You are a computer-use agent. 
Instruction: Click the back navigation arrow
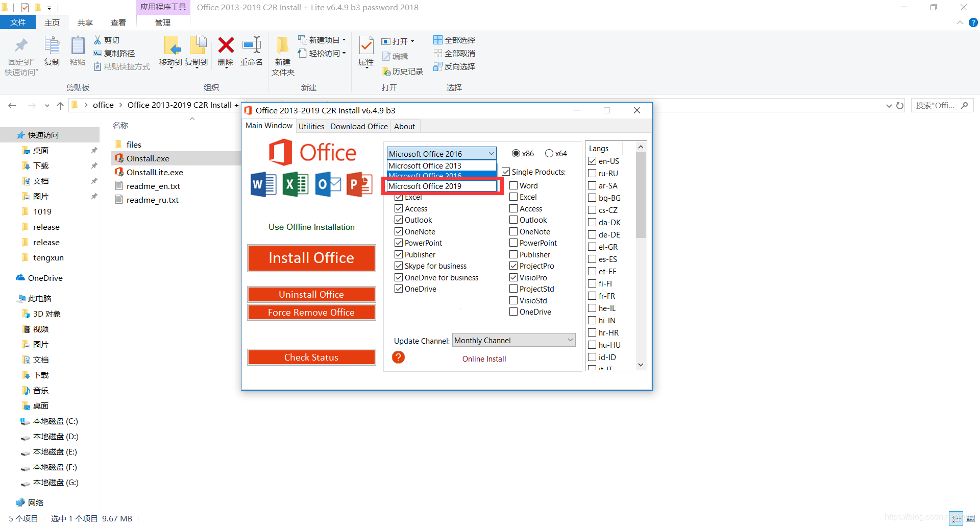point(12,106)
